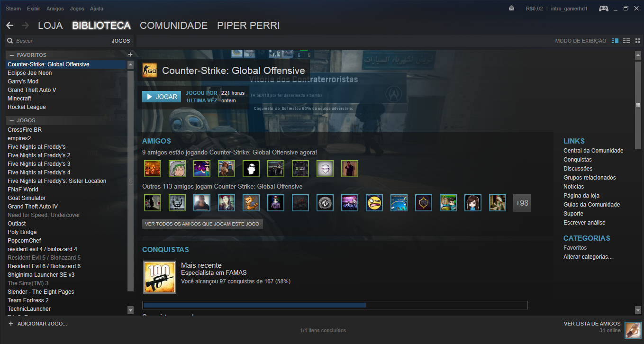Add a new category with plus icon
The width and height of the screenshot is (644, 344).
tap(130, 54)
